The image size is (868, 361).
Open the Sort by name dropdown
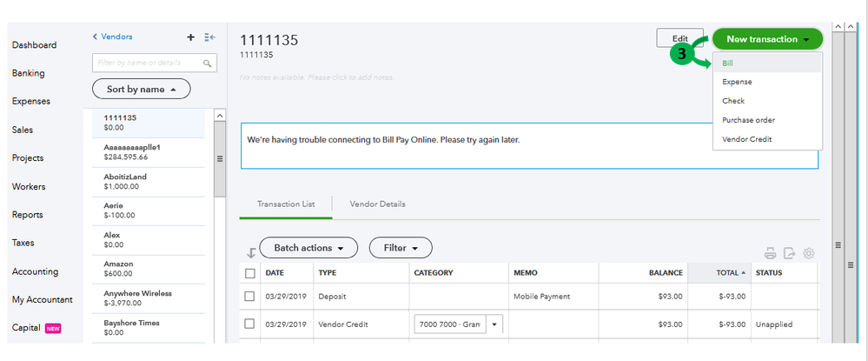pos(141,89)
